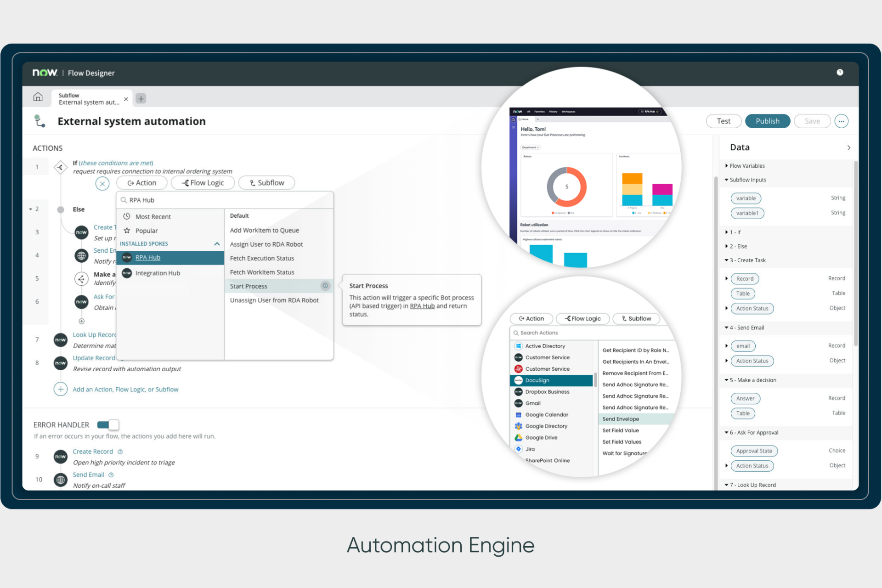
Task: Collapse 3 - Create Task section
Action: tap(726, 260)
